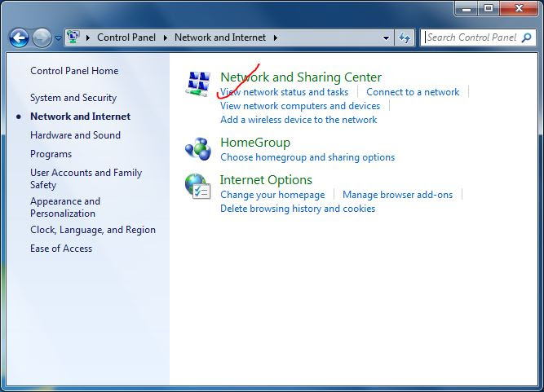Expand the arrow before Control Panel breadcrumb
544x392 pixels.
pyautogui.click(x=88, y=37)
